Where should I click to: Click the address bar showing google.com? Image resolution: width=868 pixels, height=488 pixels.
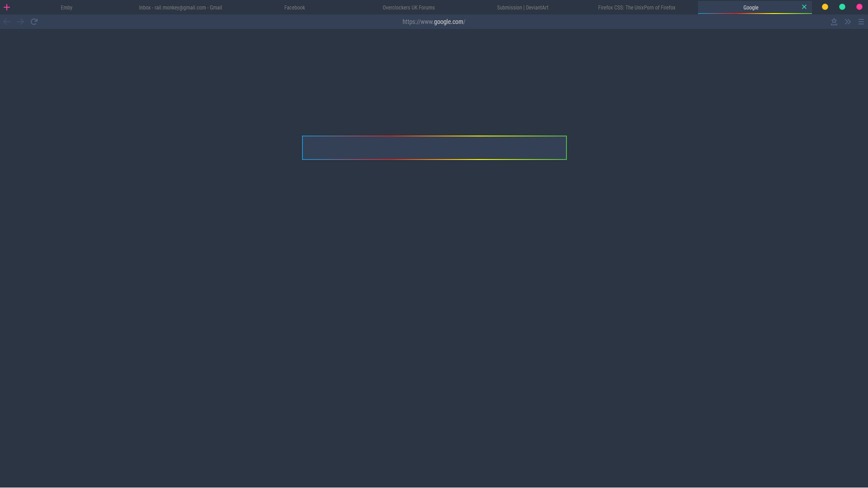click(434, 21)
